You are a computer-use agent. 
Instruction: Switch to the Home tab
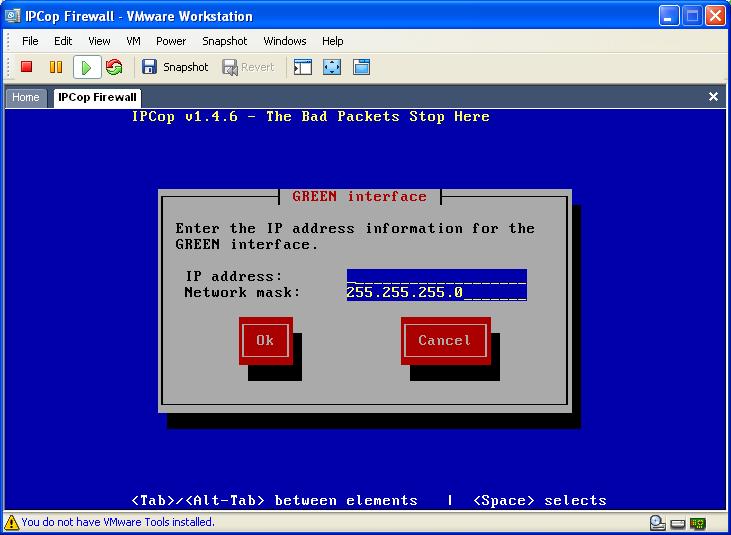[26, 97]
